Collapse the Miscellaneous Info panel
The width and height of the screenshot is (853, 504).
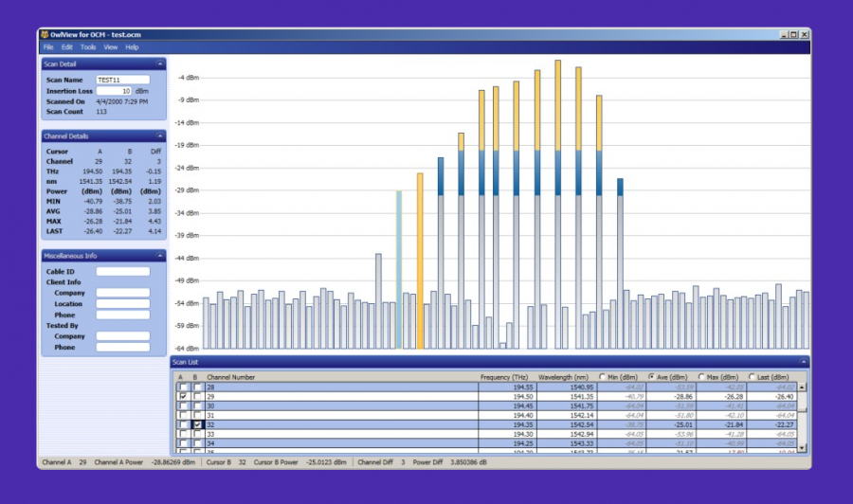(160, 256)
